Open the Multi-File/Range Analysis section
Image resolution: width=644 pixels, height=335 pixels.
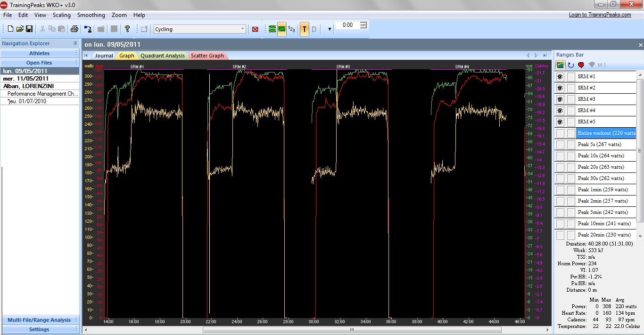pos(40,320)
